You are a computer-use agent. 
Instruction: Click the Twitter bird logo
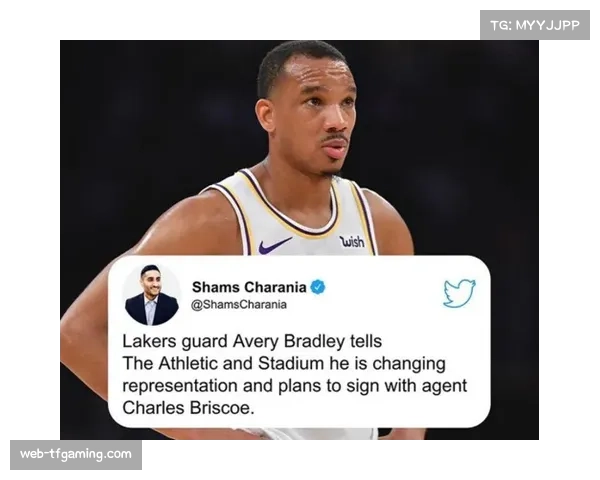click(460, 293)
